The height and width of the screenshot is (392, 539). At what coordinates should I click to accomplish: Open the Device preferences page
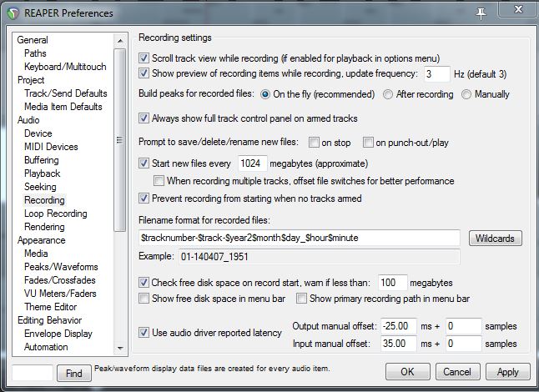[38, 133]
